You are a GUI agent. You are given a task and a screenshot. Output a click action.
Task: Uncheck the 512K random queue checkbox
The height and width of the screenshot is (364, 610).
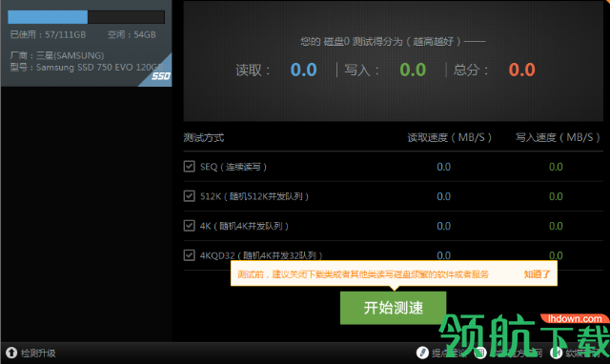point(189,196)
